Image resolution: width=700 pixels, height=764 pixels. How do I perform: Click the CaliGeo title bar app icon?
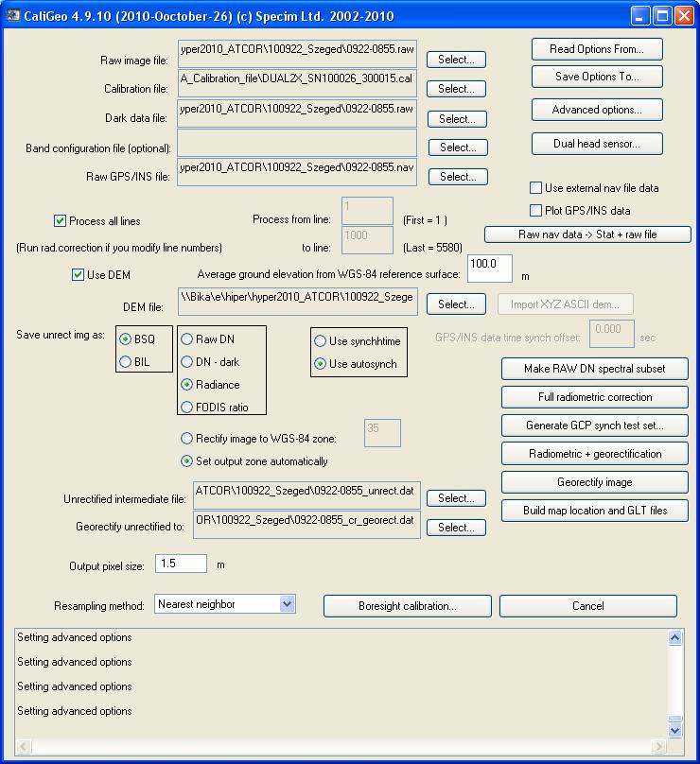(x=13, y=15)
